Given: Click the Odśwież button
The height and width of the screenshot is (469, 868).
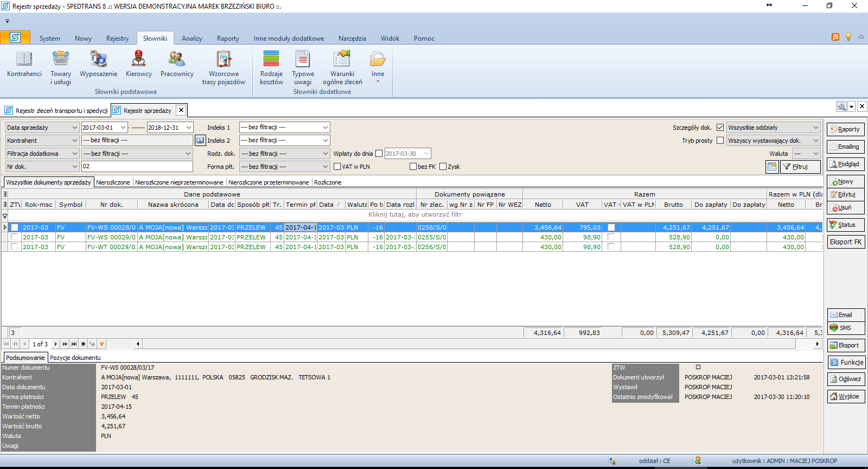Looking at the screenshot, I should click(846, 379).
